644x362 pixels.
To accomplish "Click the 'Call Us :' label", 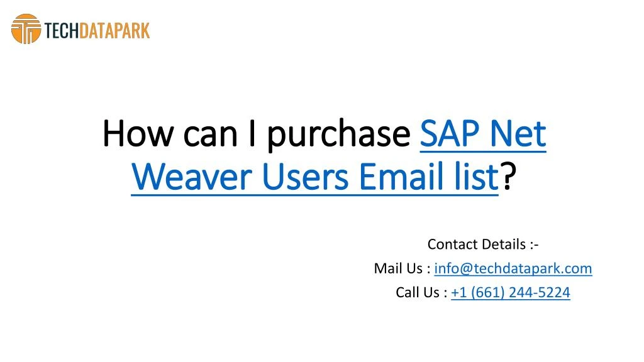I will (x=421, y=292).
